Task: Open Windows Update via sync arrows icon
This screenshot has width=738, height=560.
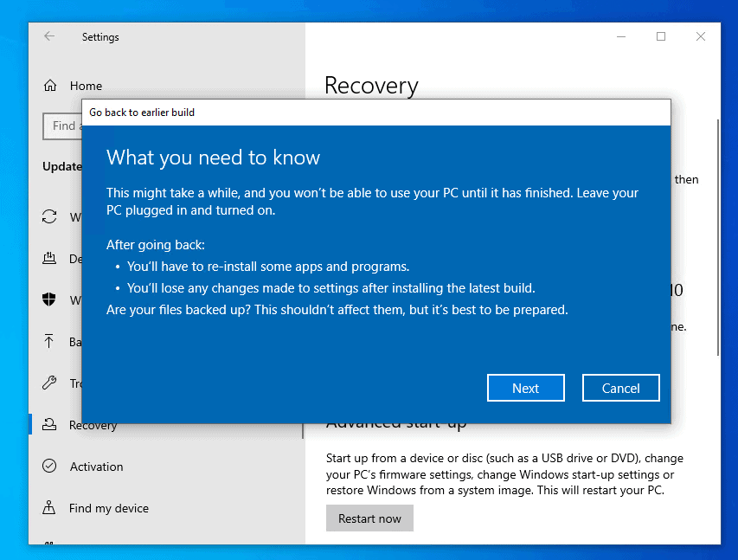Action: pos(50,217)
